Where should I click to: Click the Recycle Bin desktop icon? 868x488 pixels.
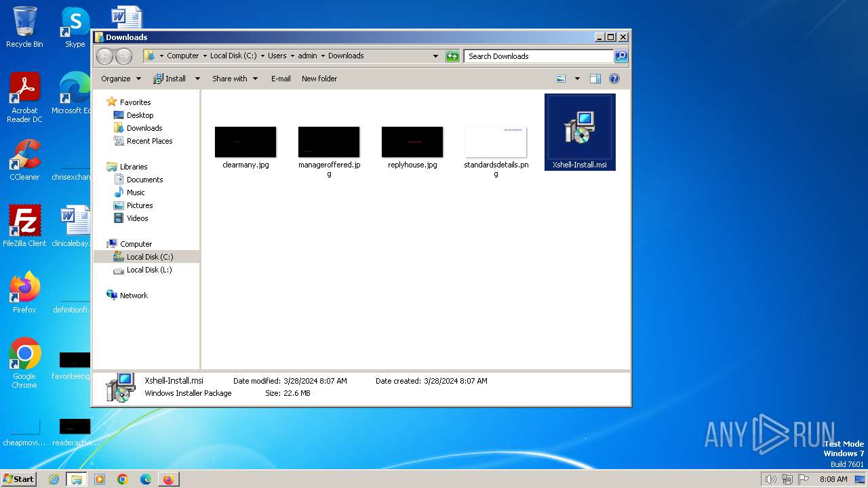(x=24, y=27)
